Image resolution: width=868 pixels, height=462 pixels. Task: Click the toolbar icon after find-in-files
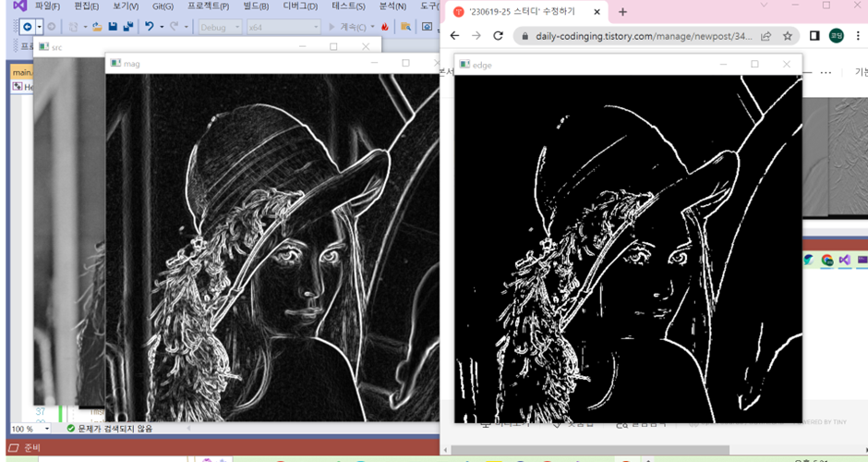(x=427, y=27)
